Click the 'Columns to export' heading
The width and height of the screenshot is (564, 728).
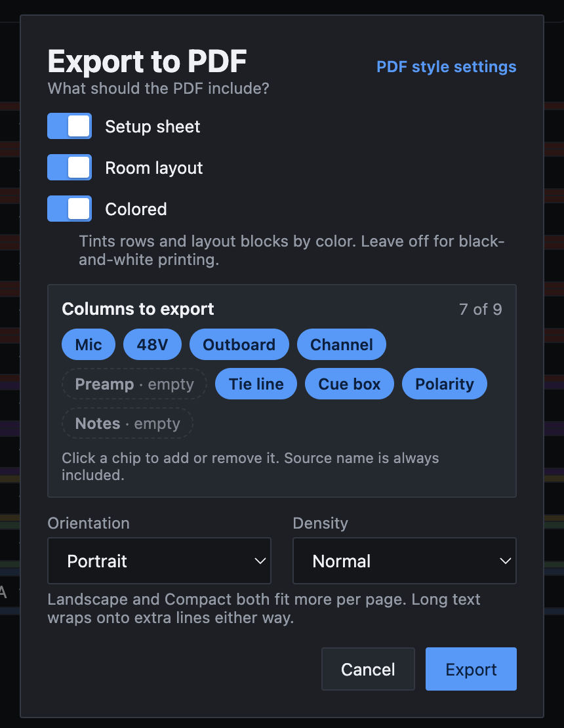(x=138, y=309)
